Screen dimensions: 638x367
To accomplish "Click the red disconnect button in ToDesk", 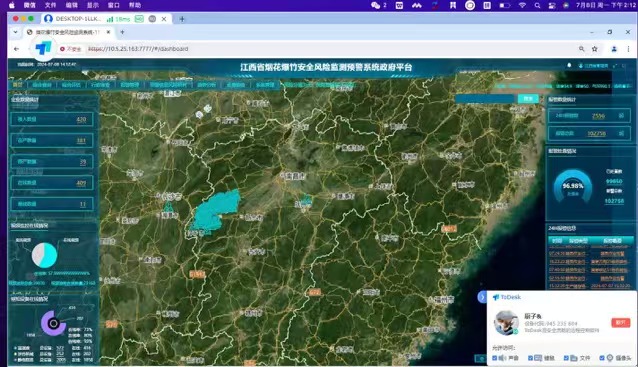I will click(x=621, y=322).
